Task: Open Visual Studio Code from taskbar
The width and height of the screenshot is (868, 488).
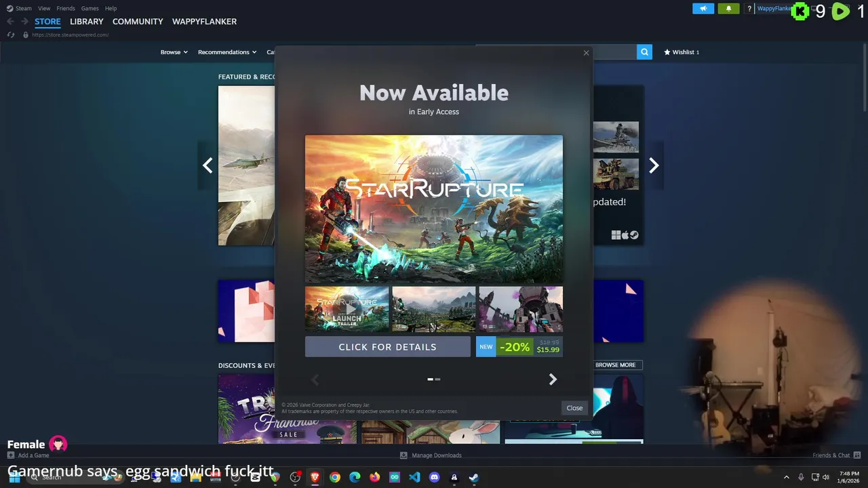Action: pyautogui.click(x=414, y=477)
